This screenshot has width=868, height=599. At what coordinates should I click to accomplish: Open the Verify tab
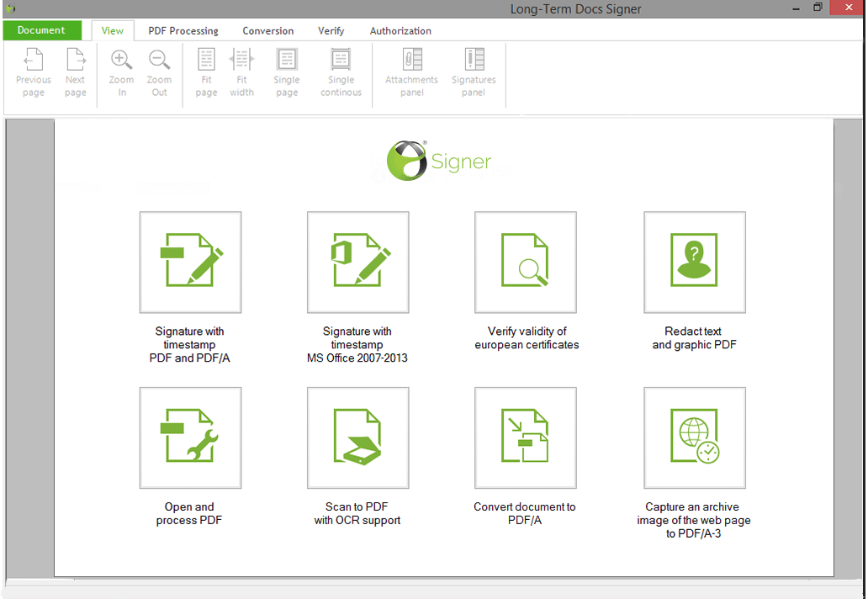point(331,31)
